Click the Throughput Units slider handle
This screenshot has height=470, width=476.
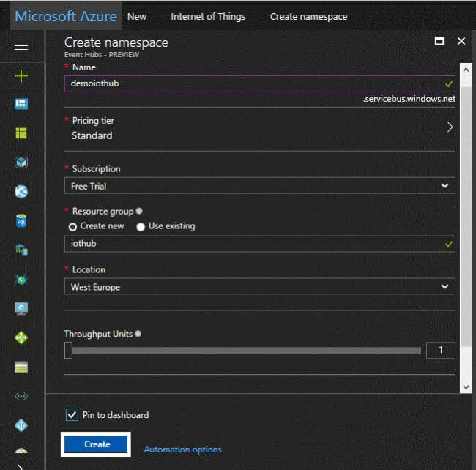pos(68,351)
